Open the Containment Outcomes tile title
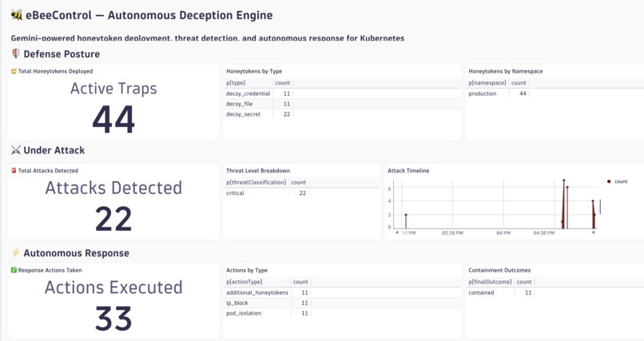Viewport: 644px width, 341px height. [499, 270]
